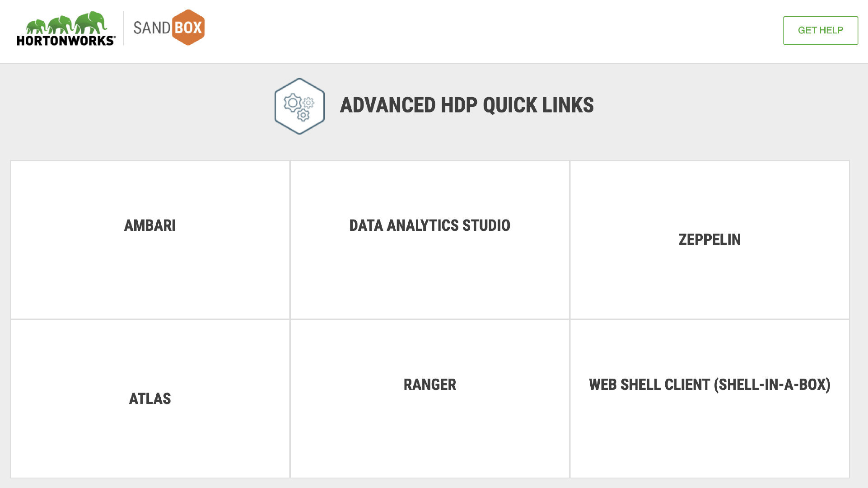868x488 pixels.
Task: Open the GET HELP button
Action: tap(820, 30)
